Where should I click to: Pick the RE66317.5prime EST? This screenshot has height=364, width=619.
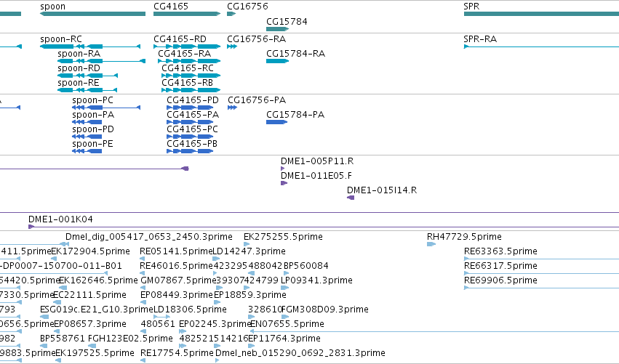click(x=500, y=266)
